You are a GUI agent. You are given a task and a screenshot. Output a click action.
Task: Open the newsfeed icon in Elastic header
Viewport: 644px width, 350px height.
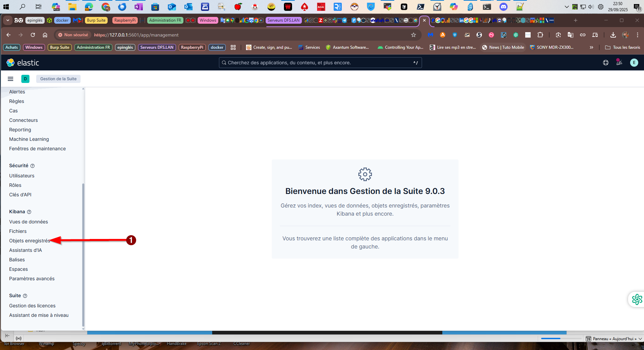point(619,63)
